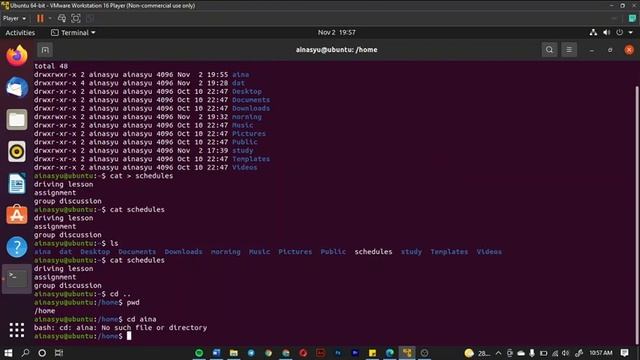Click the white 'schedules' file name in ls output
The height and width of the screenshot is (360, 640).
tap(373, 252)
